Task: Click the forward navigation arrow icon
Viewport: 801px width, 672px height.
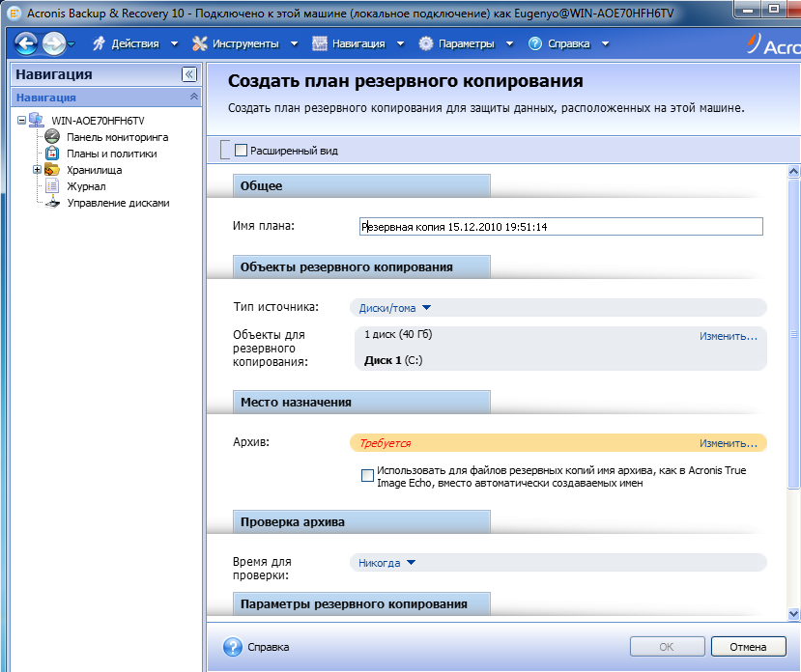Action: (x=54, y=43)
